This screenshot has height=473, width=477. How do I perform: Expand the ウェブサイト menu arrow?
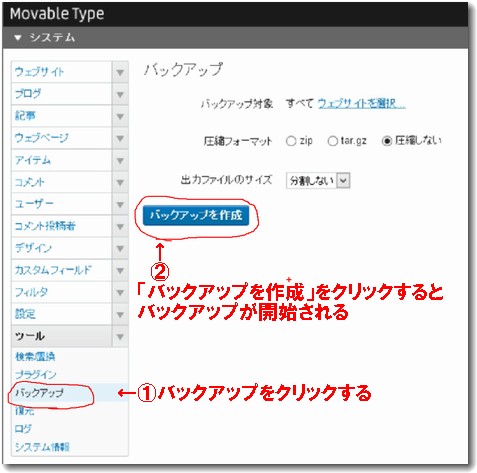(120, 72)
